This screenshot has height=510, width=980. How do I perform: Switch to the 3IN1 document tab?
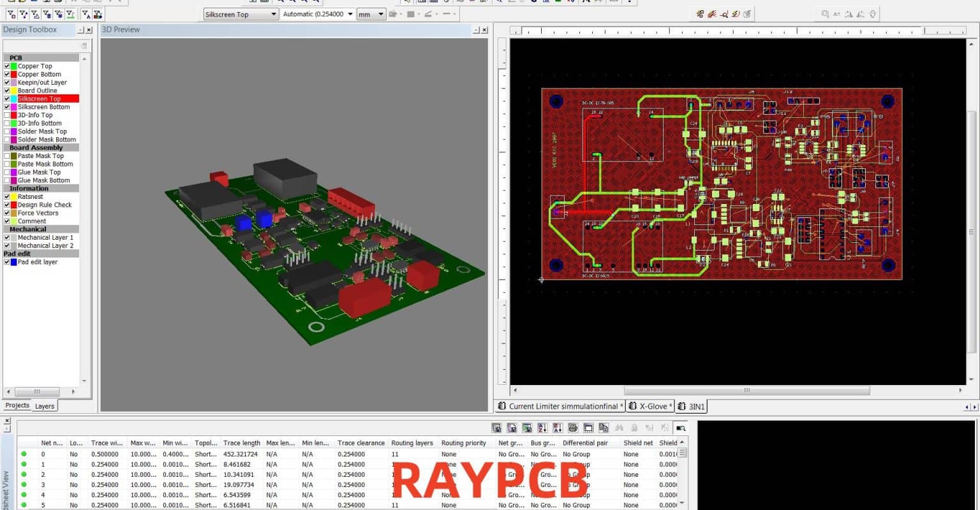(x=691, y=406)
